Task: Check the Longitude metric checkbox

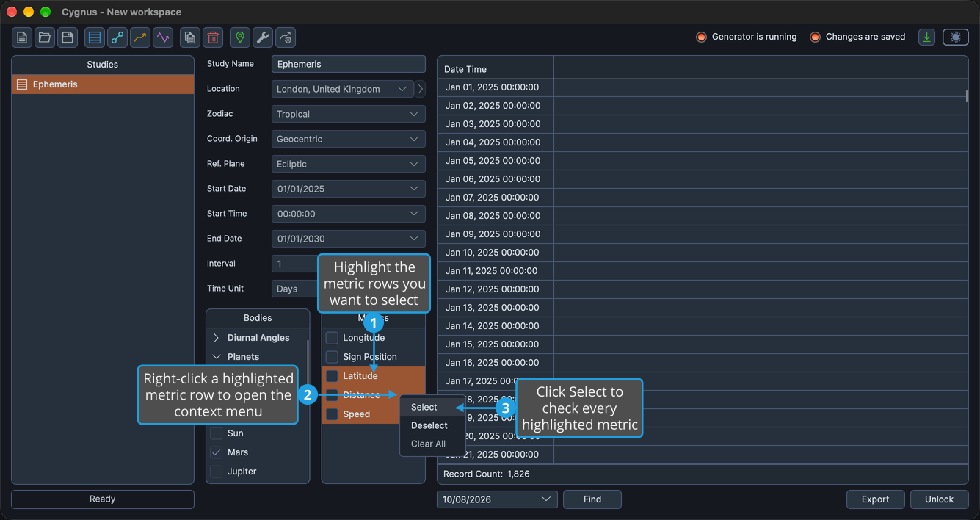Action: coord(332,338)
